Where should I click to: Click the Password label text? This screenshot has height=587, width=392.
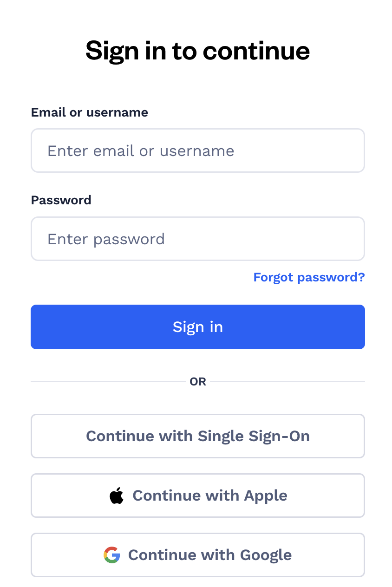point(61,200)
